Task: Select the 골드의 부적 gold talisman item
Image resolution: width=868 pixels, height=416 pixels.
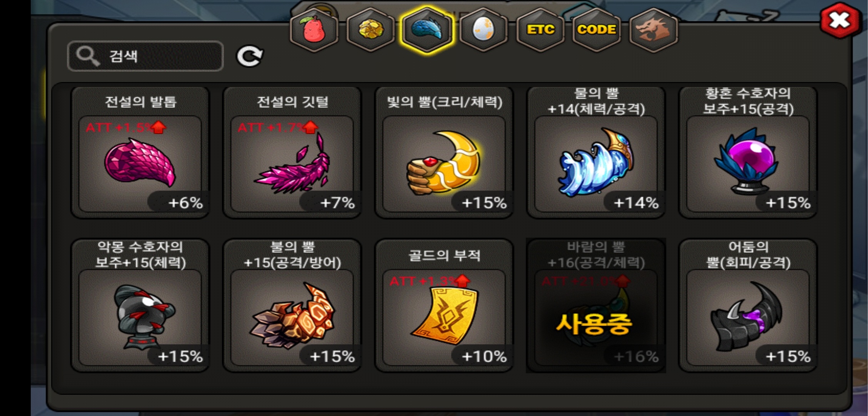Action: point(444,306)
